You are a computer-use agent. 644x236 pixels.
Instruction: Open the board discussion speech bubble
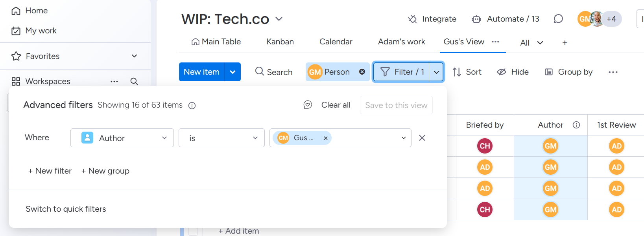[x=558, y=19]
